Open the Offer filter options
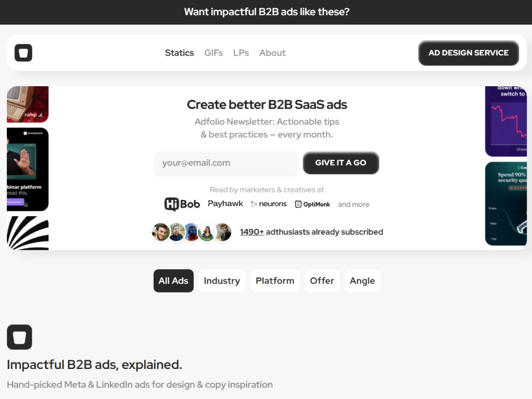This screenshot has height=399, width=532. click(x=322, y=281)
